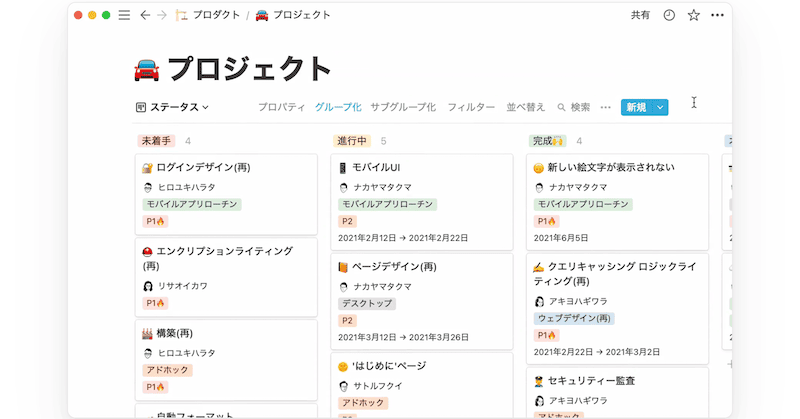The width and height of the screenshot is (800, 419).
Task: Expand the ステータス view dropdown
Action: point(172,107)
